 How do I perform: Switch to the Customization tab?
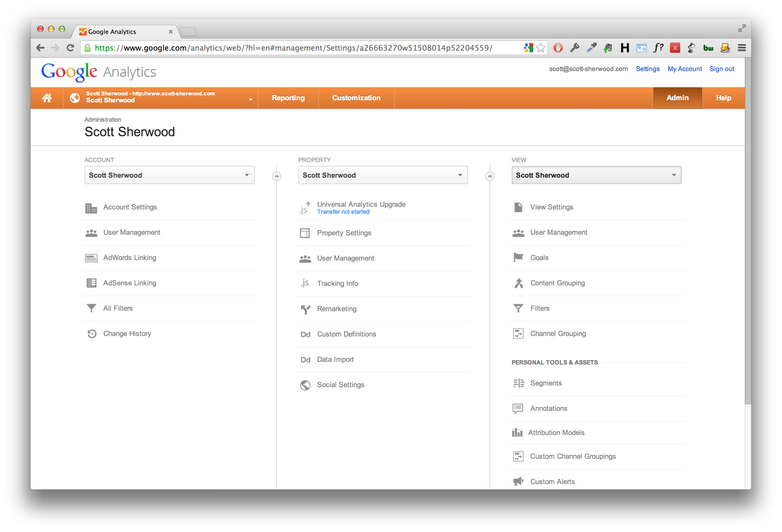356,98
